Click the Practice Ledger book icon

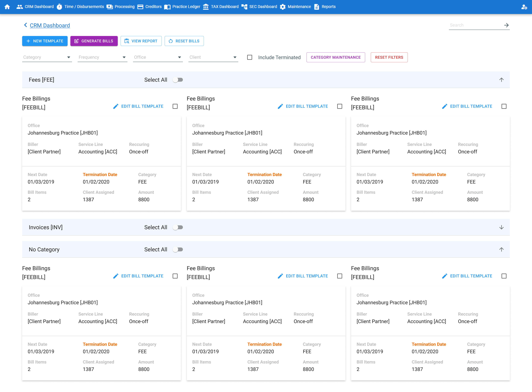[x=167, y=7]
